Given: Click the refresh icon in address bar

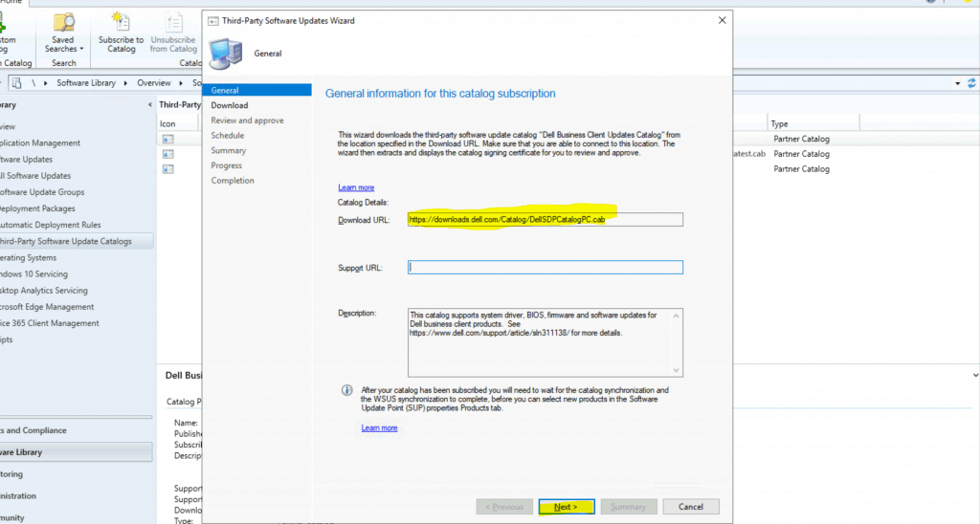Looking at the screenshot, I should (971, 83).
